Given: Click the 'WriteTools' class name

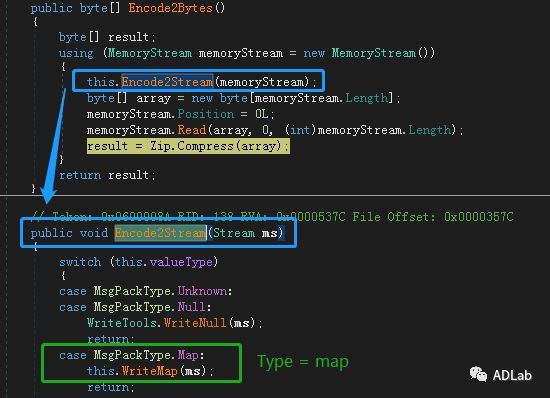Looking at the screenshot, I should click(x=122, y=323).
